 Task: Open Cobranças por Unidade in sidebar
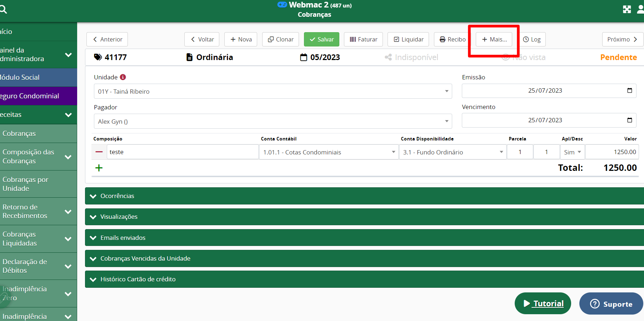coord(25,184)
